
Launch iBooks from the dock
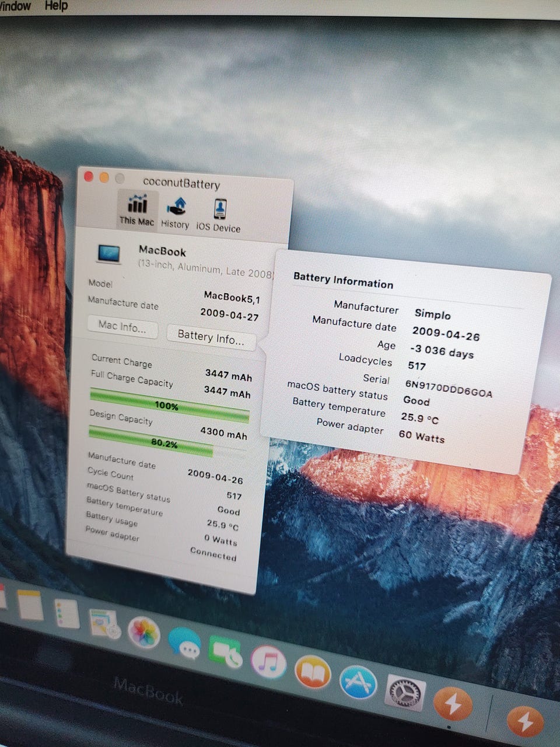313,673
